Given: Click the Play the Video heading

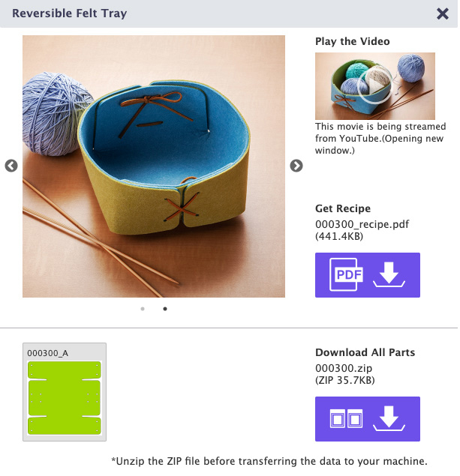Looking at the screenshot, I should point(353,41).
